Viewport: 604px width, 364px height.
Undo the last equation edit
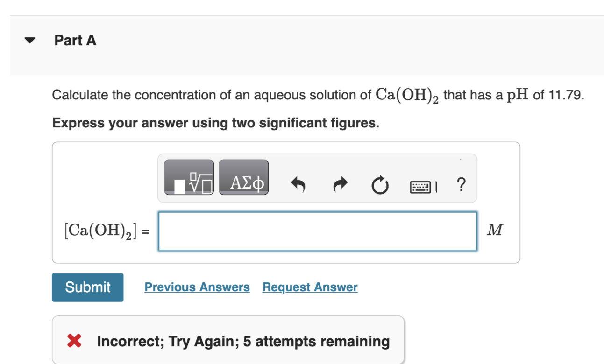[x=298, y=184]
